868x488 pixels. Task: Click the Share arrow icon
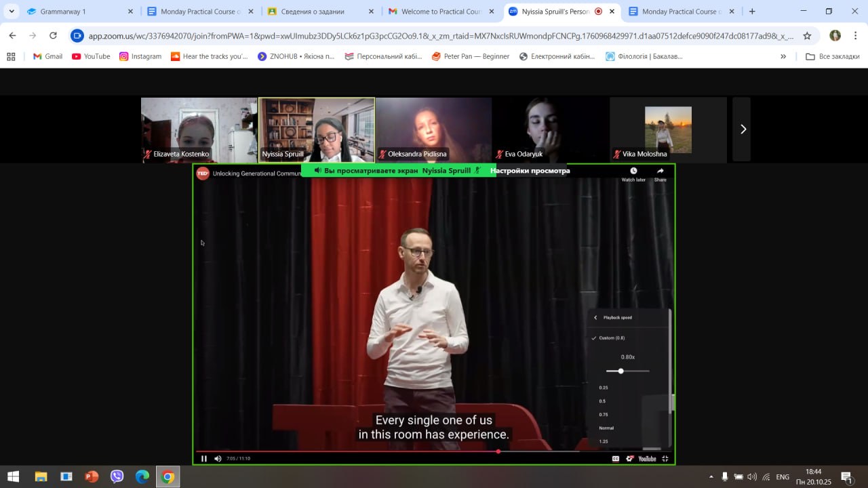coord(660,171)
